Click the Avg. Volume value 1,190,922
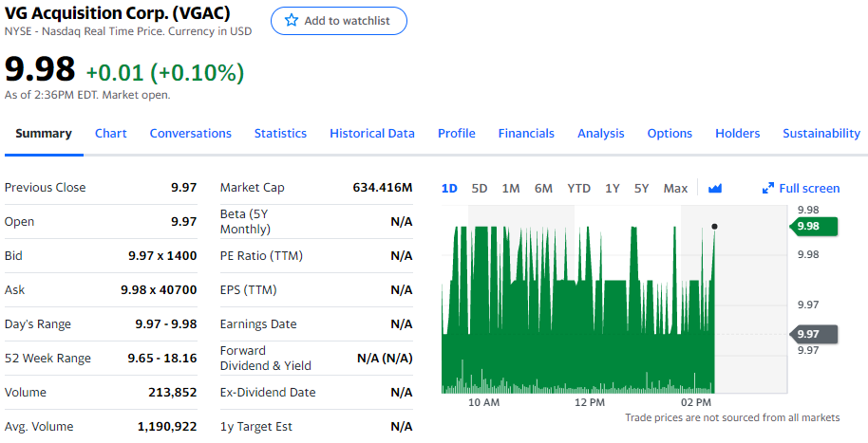 point(167,427)
